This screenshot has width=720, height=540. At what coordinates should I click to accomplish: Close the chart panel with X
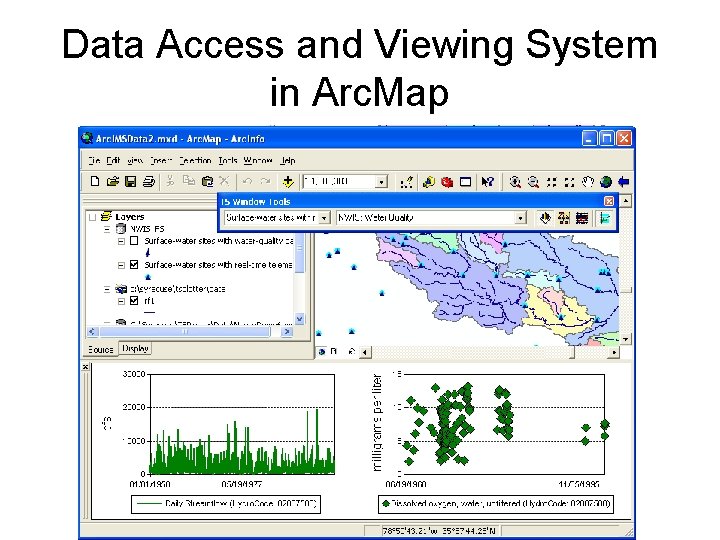tap(85, 367)
